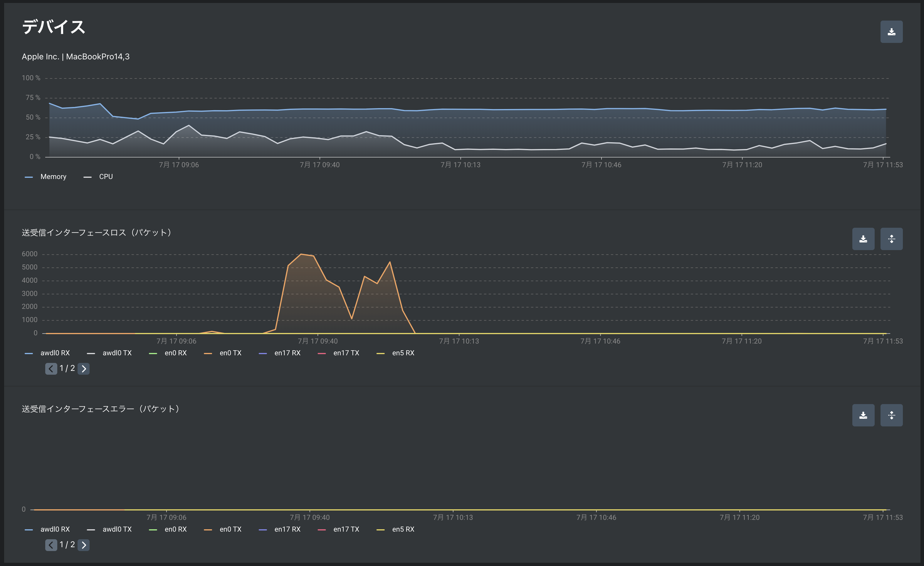
Task: Toggle awdl0 TX in loss chart legend
Action: [109, 353]
